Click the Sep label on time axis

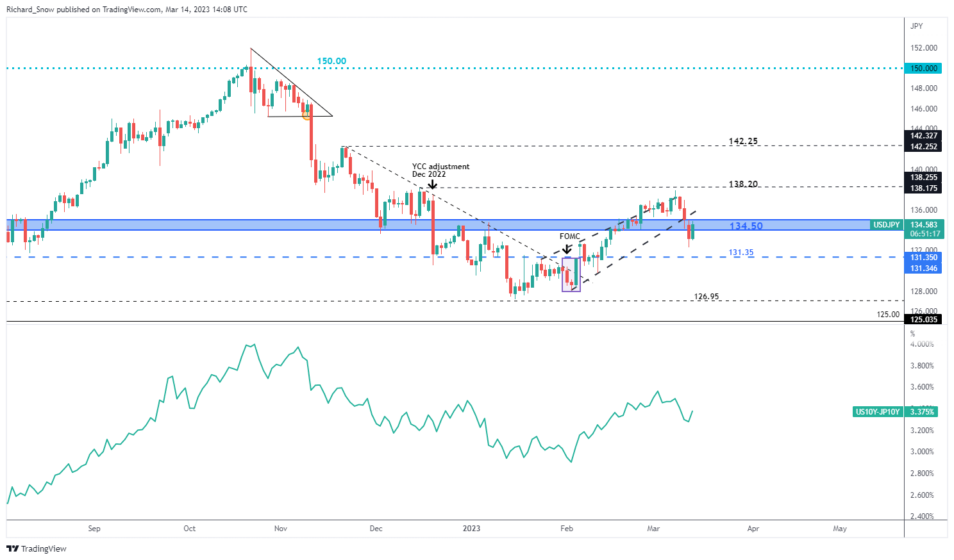point(94,529)
